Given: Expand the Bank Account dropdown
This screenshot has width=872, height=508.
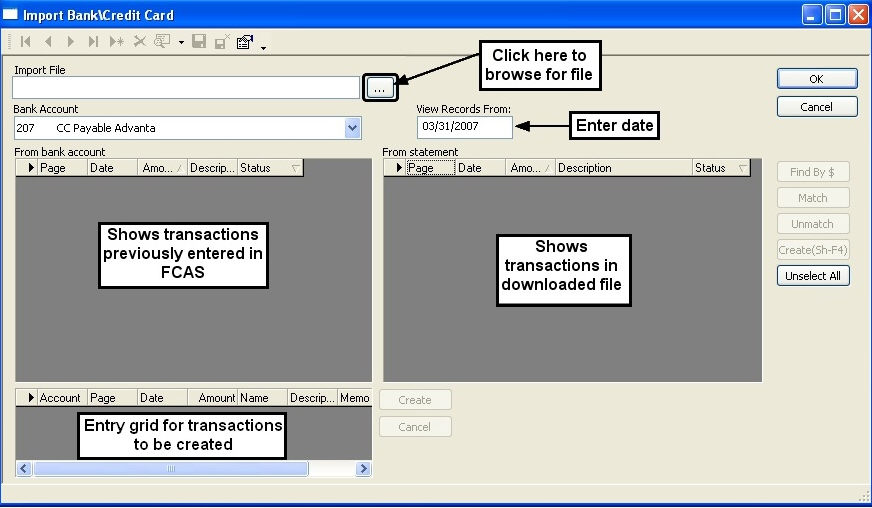Looking at the screenshot, I should (x=352, y=128).
